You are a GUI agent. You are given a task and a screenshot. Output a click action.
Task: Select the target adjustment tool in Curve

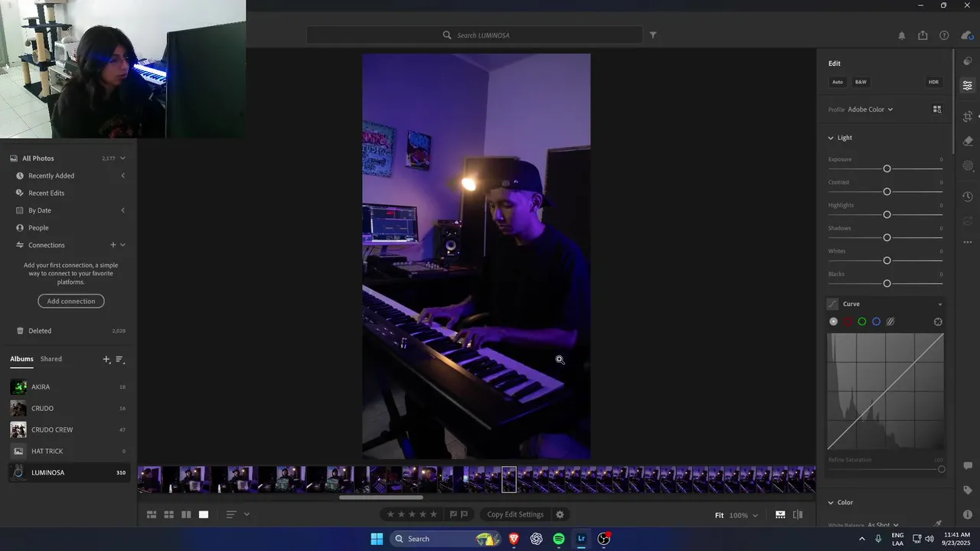938,322
